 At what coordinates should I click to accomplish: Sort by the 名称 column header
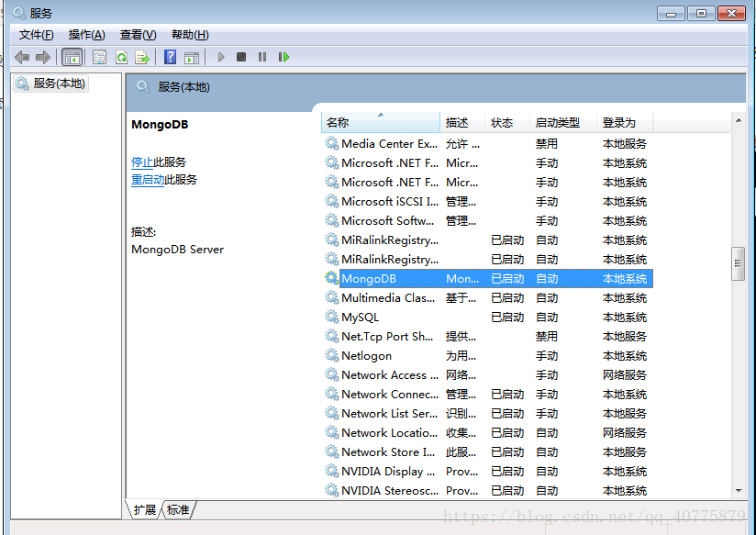pos(381,123)
